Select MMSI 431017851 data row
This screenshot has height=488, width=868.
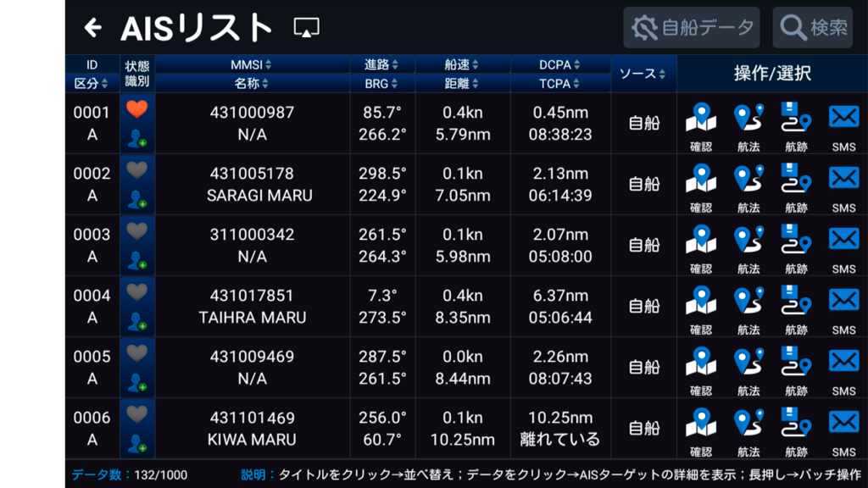[x=252, y=306]
